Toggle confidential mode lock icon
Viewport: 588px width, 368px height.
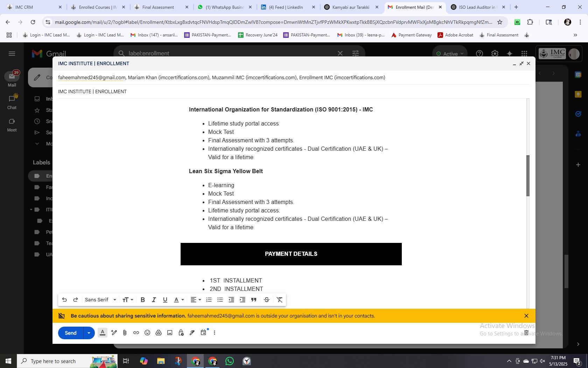click(181, 333)
